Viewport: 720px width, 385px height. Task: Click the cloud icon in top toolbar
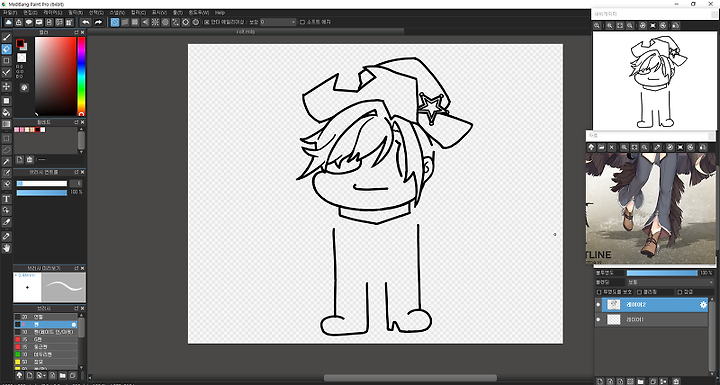(x=8, y=22)
